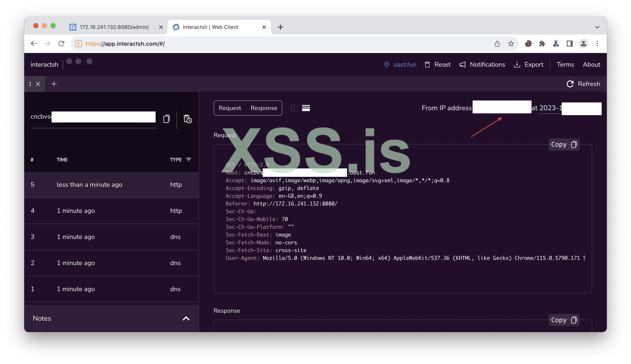Screen dimensions: 631x364
Task: Close interactsh session tab 1
Action: pyautogui.click(x=38, y=84)
